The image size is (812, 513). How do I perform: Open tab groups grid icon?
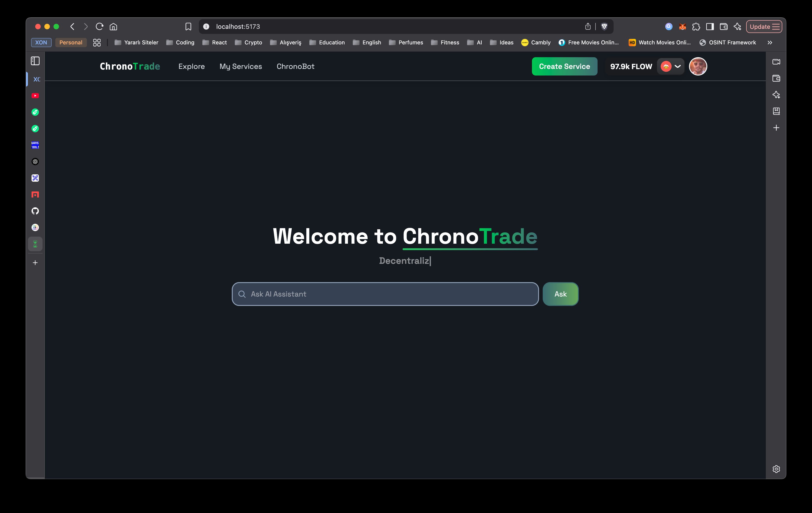(x=97, y=43)
